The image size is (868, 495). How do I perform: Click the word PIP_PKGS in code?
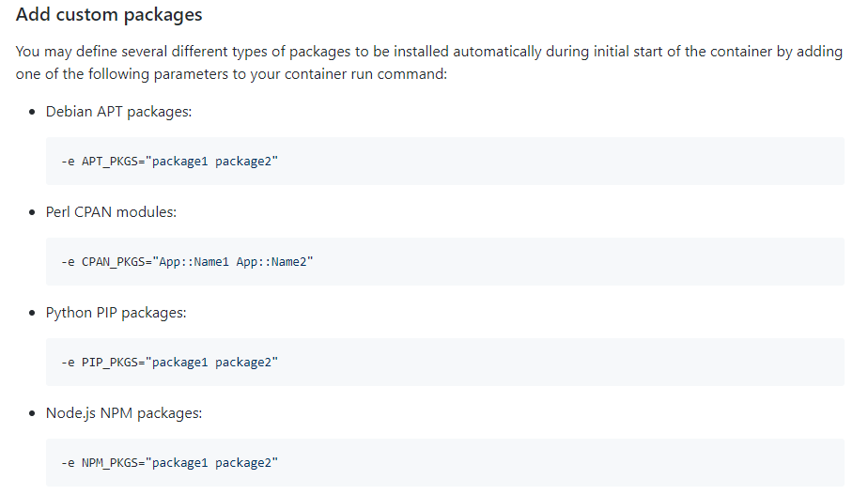(110, 363)
